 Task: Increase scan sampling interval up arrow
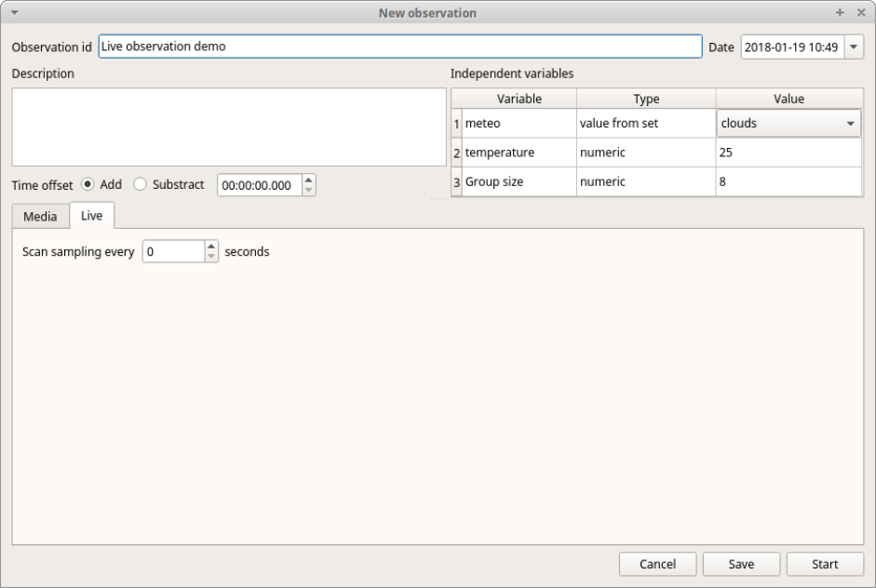(x=211, y=247)
